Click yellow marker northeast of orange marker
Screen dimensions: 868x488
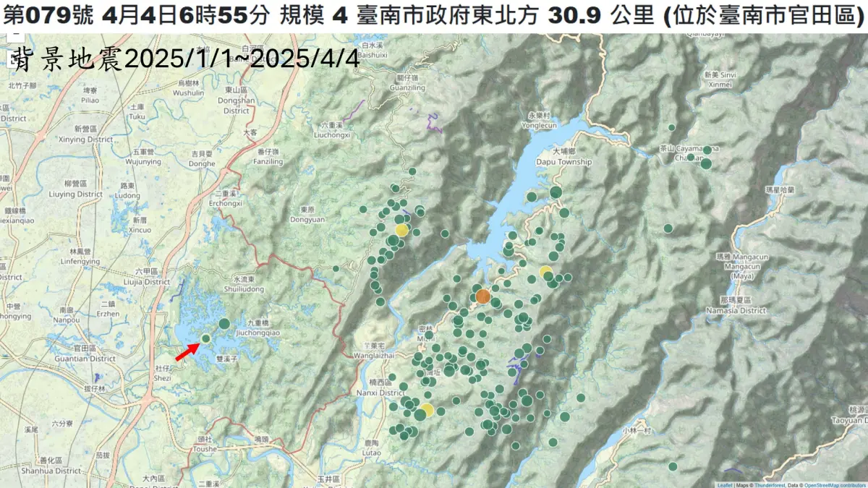(x=545, y=272)
